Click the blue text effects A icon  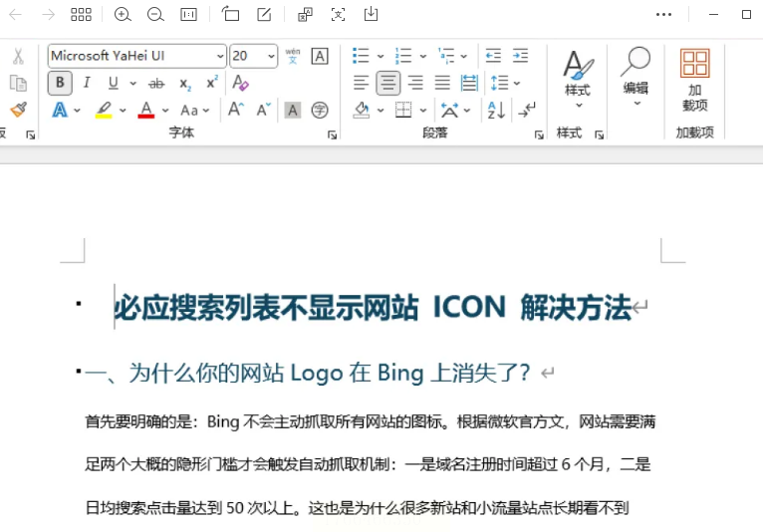coord(60,110)
